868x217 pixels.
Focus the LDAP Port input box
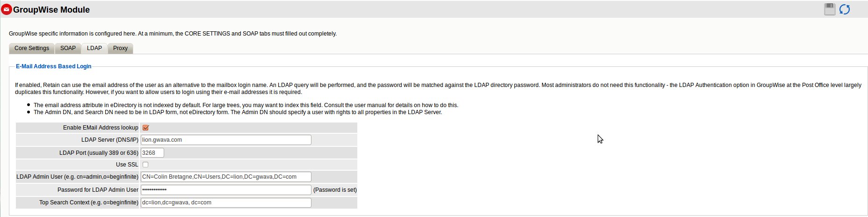tap(152, 153)
